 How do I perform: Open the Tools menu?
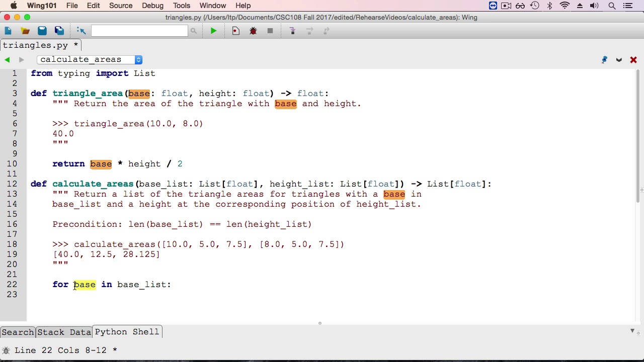click(182, 6)
